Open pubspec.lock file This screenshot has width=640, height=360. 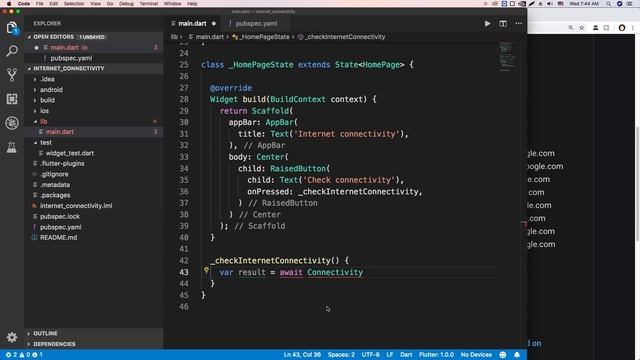(60, 217)
